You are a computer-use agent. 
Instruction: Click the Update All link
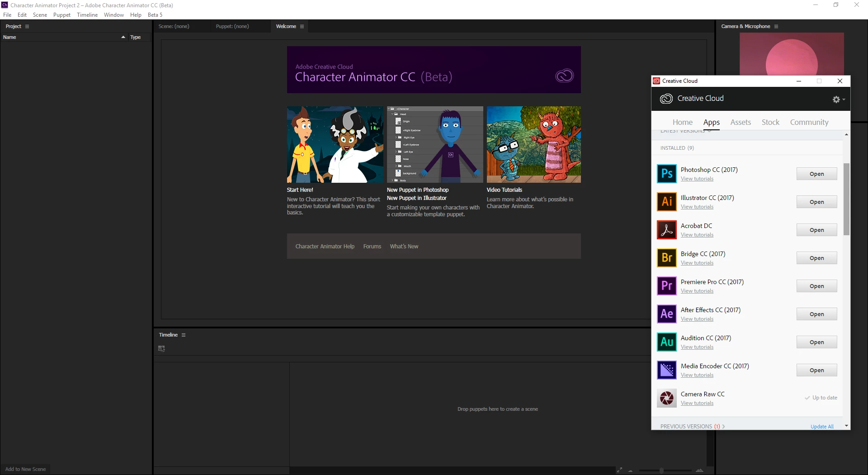(x=822, y=427)
